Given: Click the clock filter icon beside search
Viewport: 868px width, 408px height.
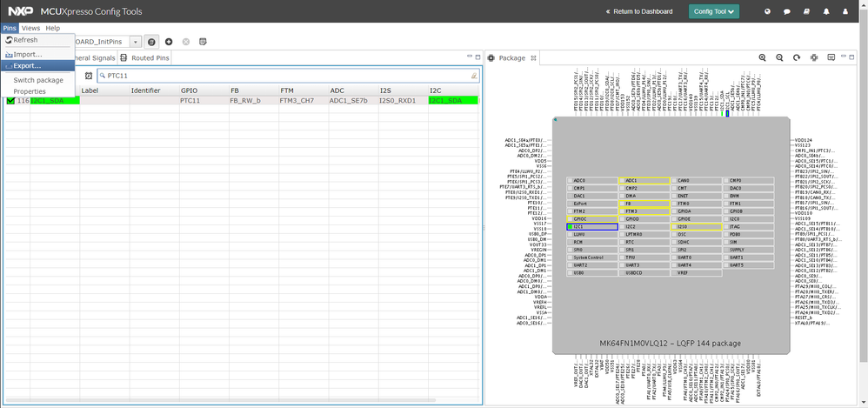Looking at the screenshot, I should (89, 76).
